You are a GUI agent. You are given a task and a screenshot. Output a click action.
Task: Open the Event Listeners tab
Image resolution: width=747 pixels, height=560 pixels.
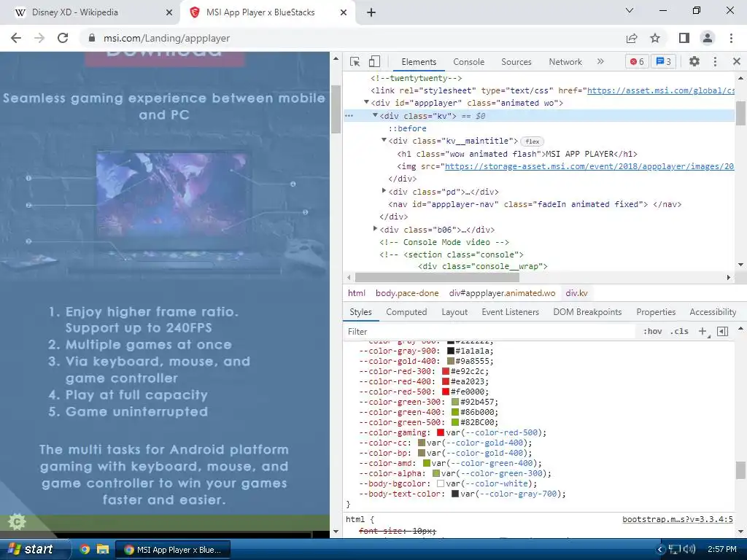tap(510, 312)
